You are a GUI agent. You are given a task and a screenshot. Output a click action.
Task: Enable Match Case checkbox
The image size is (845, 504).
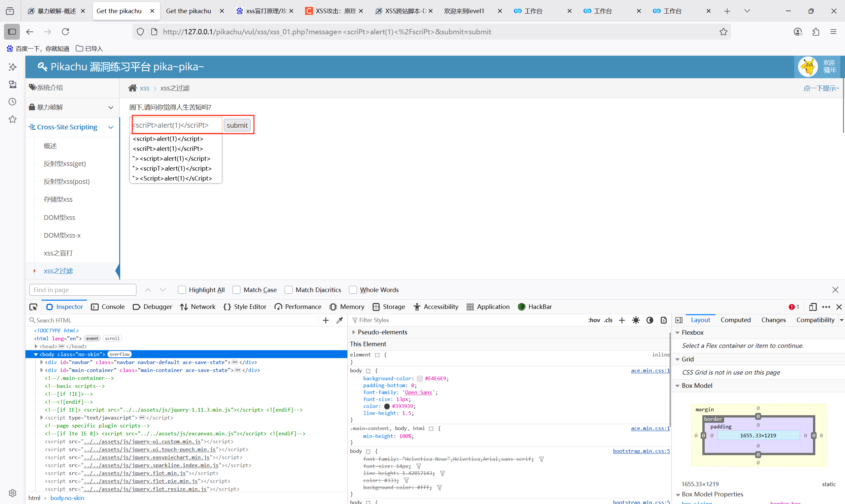point(236,290)
